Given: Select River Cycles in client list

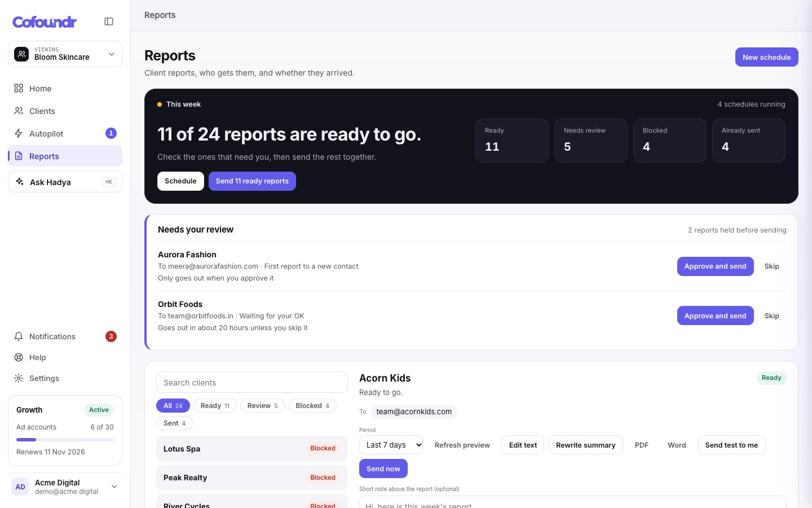Looking at the screenshot, I should pyautogui.click(x=252, y=502).
